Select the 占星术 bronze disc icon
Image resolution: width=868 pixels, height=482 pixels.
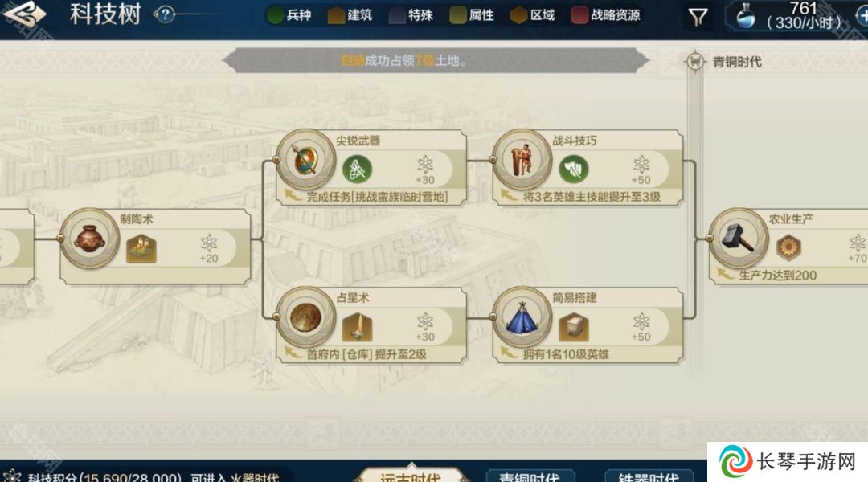pos(306,317)
